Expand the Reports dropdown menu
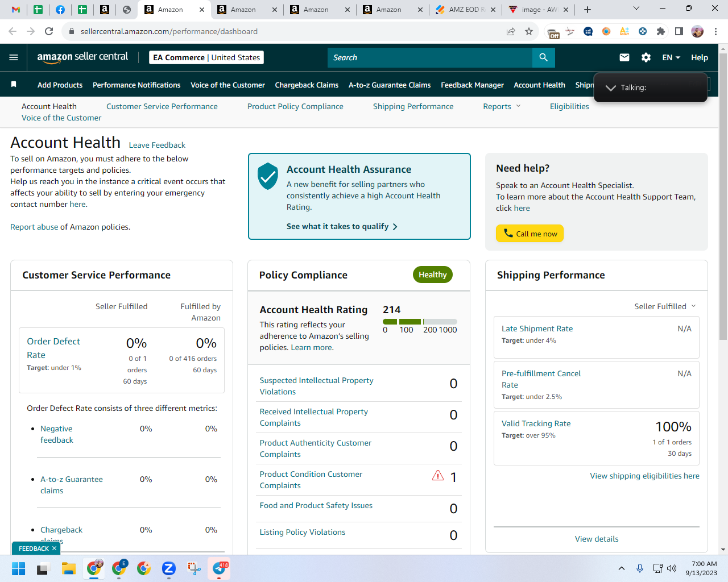Screen dimensions: 728x582 coord(502,106)
